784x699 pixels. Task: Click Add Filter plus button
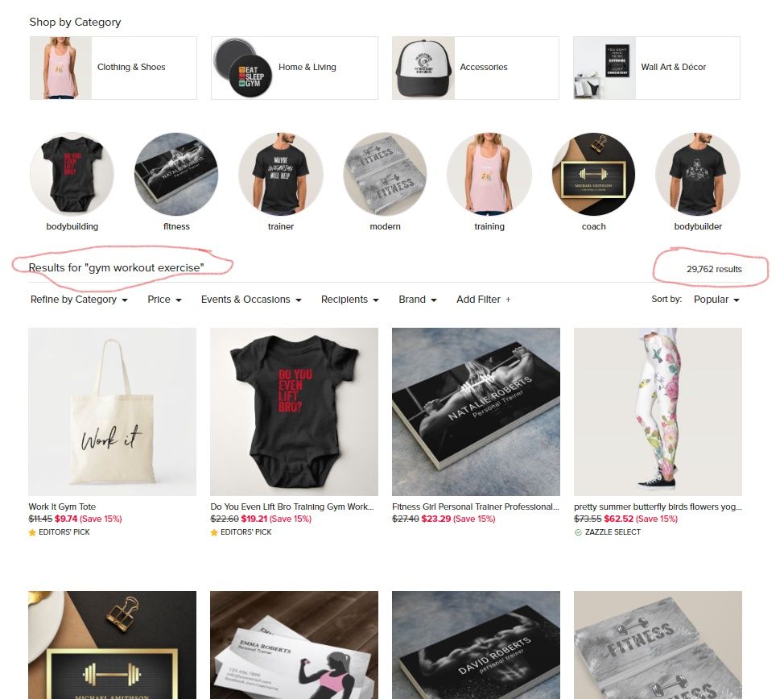click(x=484, y=300)
